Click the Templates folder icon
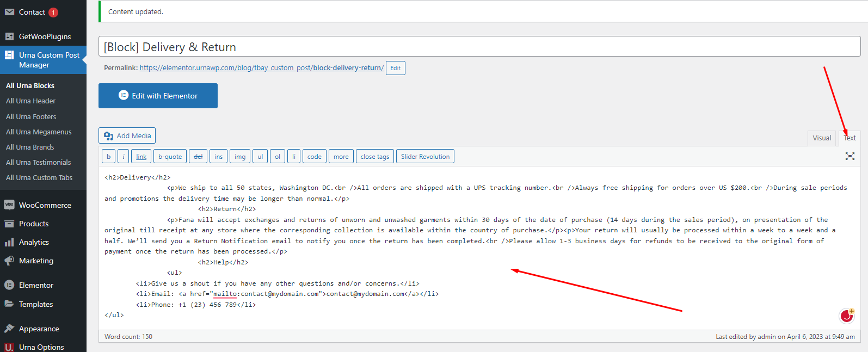This screenshot has width=868, height=352. point(9,304)
